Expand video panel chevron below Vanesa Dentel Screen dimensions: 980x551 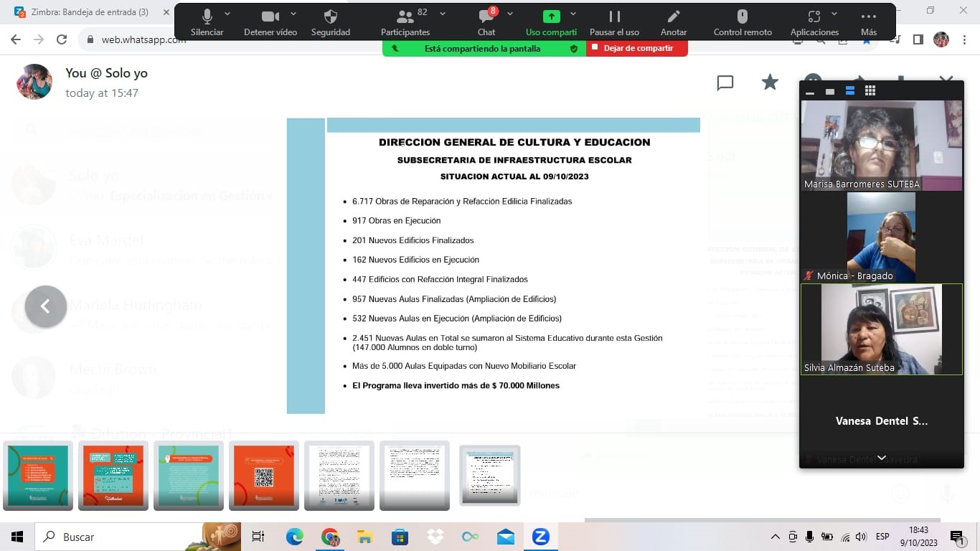pyautogui.click(x=882, y=458)
